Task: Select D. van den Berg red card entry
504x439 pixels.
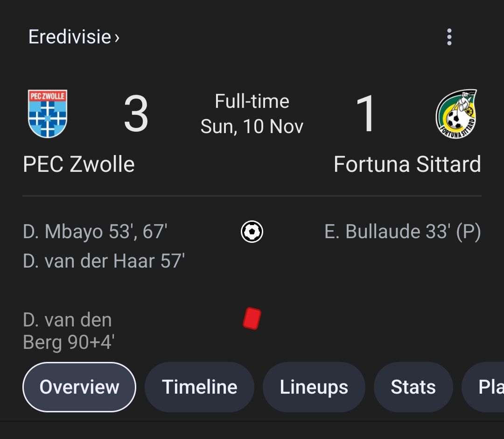Action: click(69, 331)
